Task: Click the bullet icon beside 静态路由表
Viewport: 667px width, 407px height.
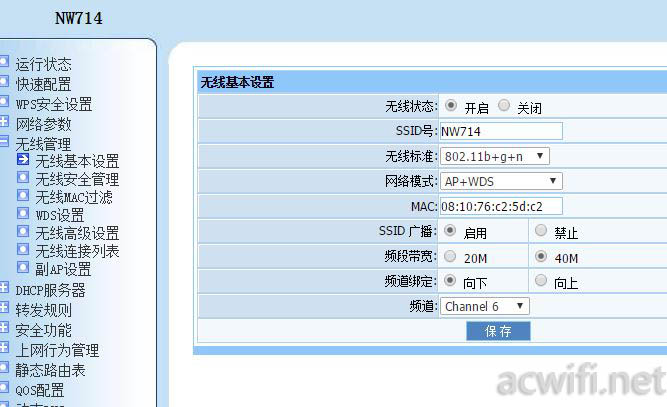Action: [x=4, y=367]
